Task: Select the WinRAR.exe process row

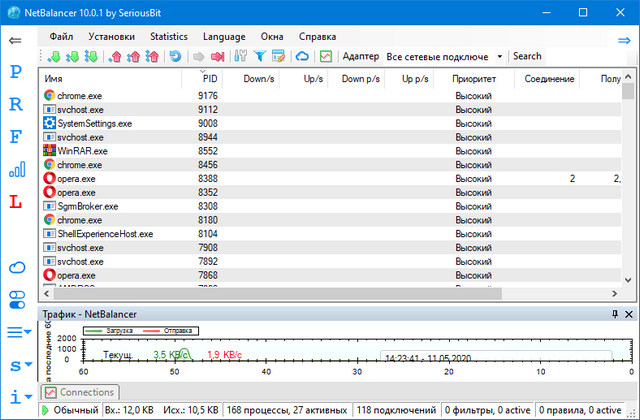Action: tap(82, 151)
